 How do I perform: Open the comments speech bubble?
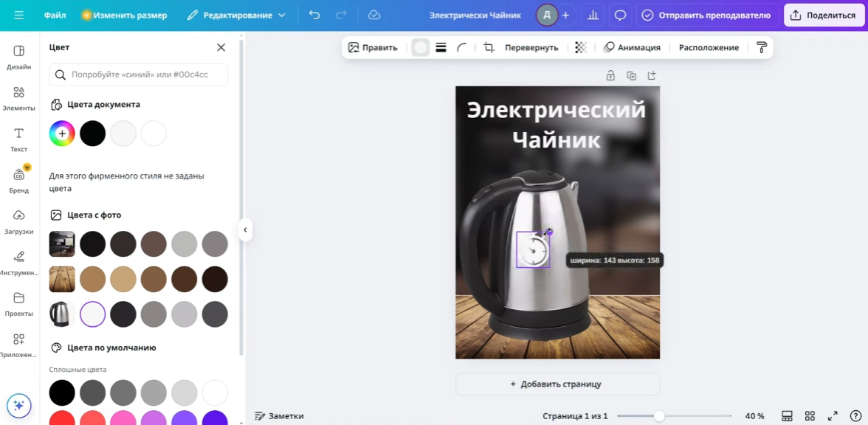point(621,15)
